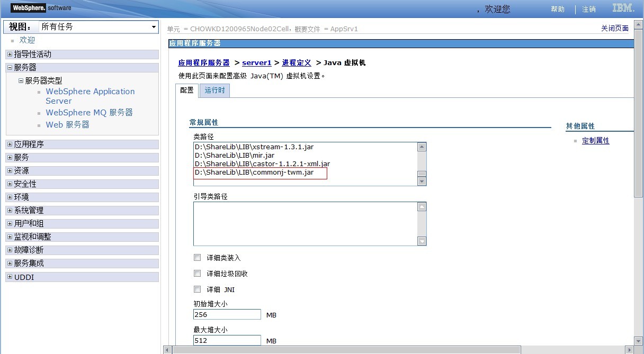The image size is (644, 354).
Task: Click the 初始堆大小 field showing 256
Action: click(x=227, y=314)
